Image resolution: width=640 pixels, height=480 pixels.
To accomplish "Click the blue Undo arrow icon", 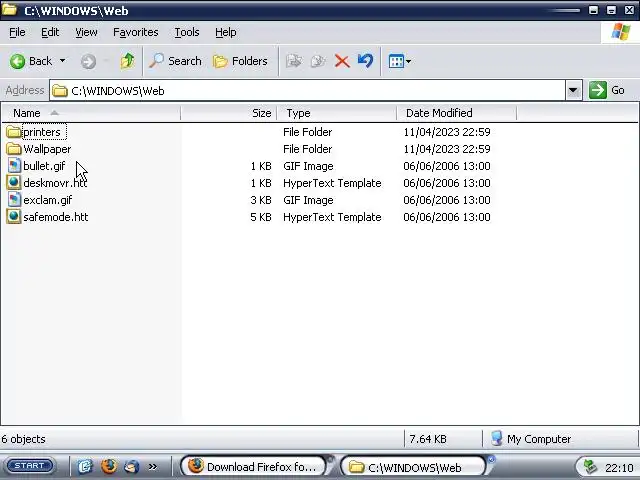I will [x=366, y=61].
